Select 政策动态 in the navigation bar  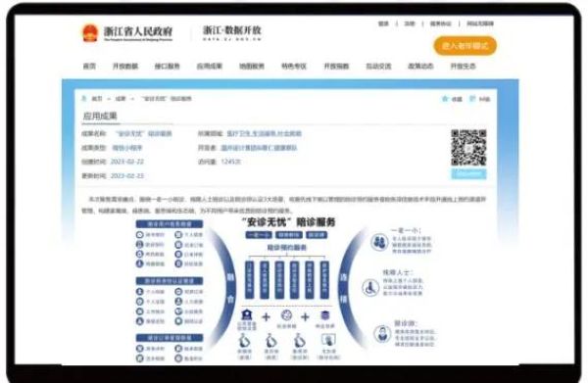tap(420, 67)
